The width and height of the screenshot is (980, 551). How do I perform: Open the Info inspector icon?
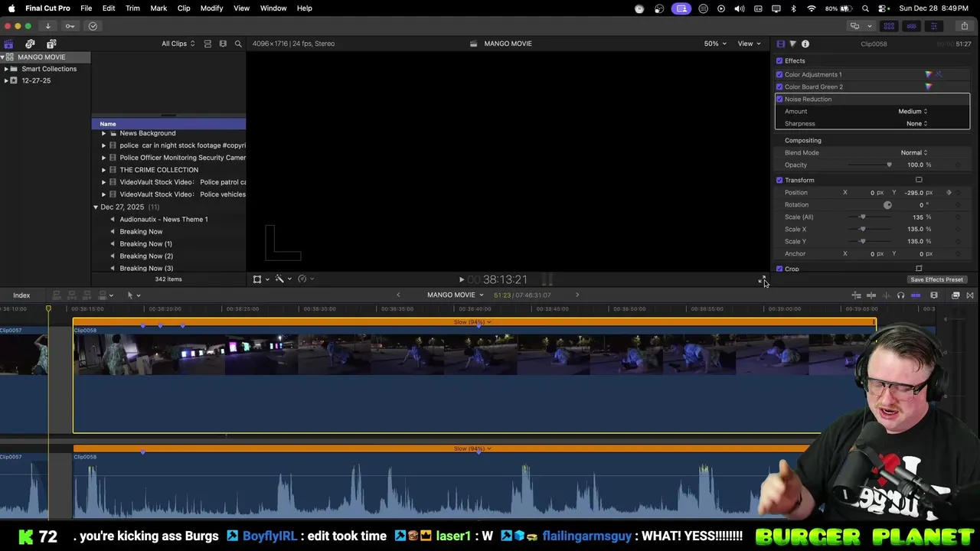coord(805,44)
